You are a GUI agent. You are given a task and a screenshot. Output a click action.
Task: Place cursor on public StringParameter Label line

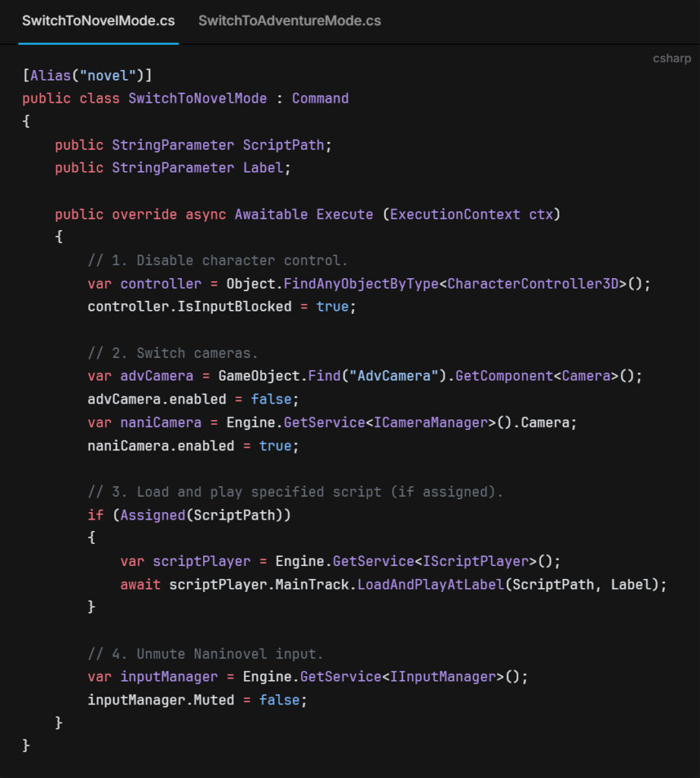173,168
